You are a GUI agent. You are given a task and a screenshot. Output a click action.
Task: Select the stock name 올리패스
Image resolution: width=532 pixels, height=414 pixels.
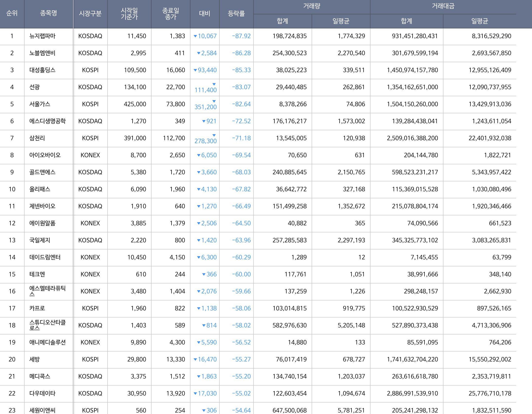[40, 189]
